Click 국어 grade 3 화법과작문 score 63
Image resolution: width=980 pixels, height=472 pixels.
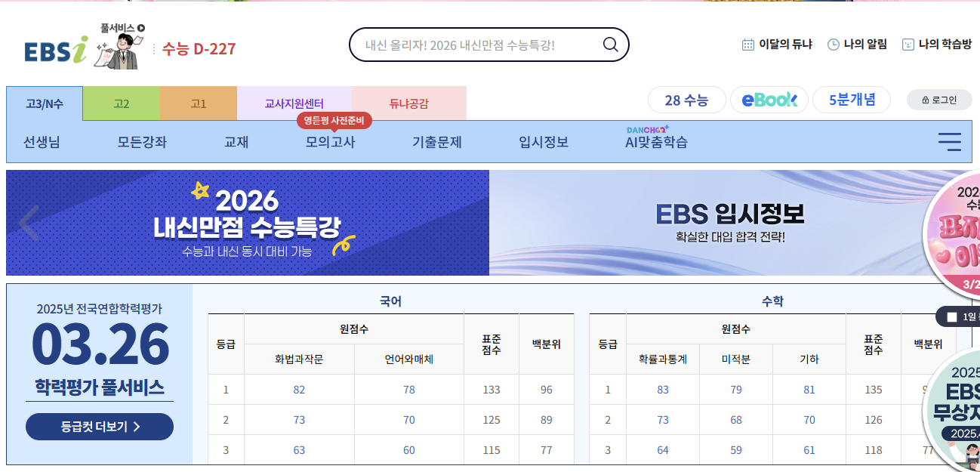(299, 450)
